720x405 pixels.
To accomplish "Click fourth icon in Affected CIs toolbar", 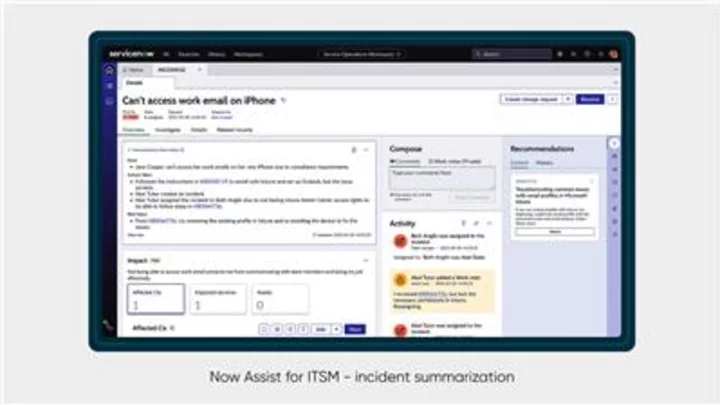I will [x=303, y=329].
